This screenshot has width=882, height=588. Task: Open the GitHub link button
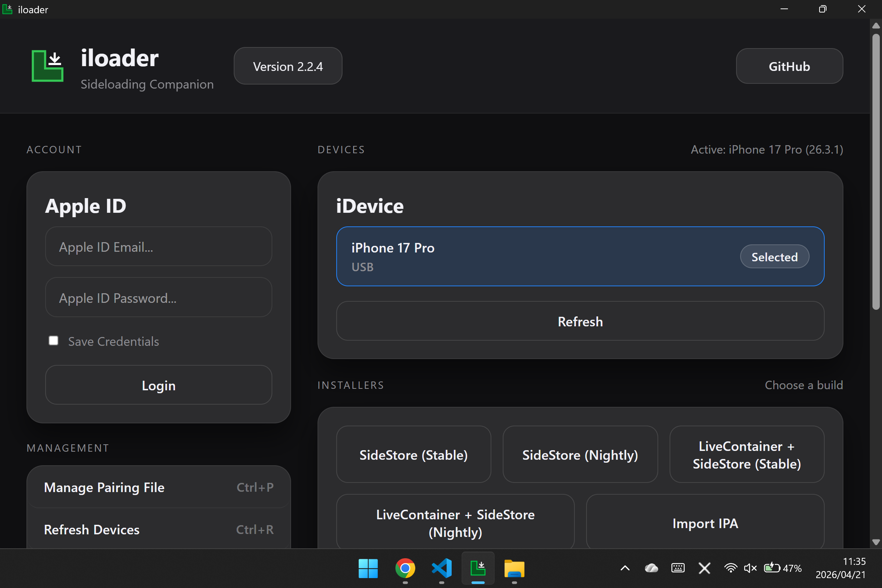[x=789, y=66]
